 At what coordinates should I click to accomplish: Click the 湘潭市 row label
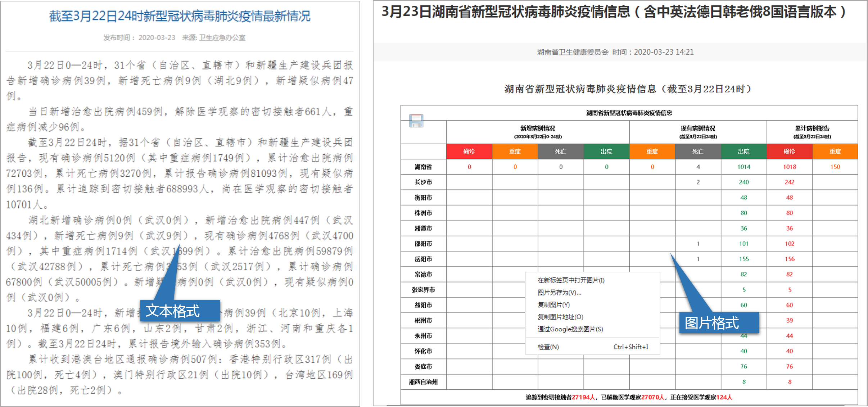pyautogui.click(x=424, y=229)
